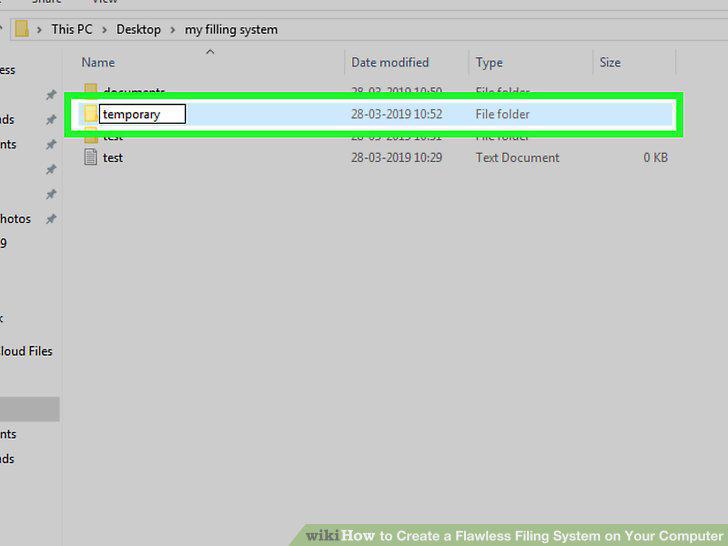This screenshot has width=728, height=546.
Task: Select the temporary folder icon
Action: pos(91,114)
